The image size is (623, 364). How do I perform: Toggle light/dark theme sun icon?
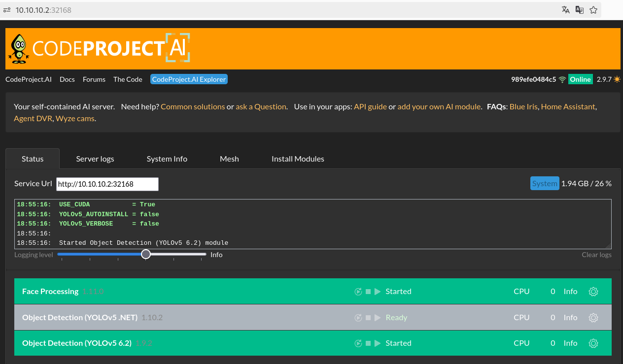[x=617, y=79]
